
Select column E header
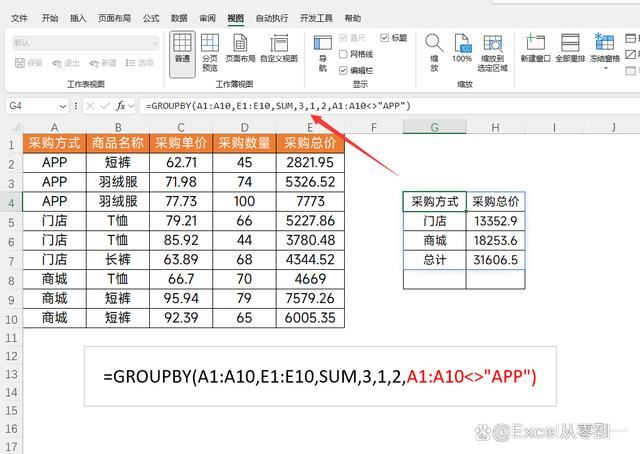tap(310, 127)
